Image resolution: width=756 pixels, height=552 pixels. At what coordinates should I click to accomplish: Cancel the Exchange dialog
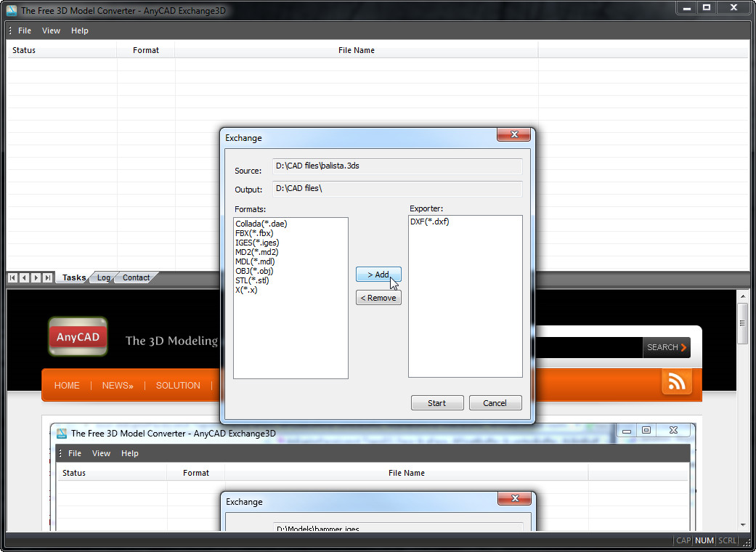tap(495, 403)
